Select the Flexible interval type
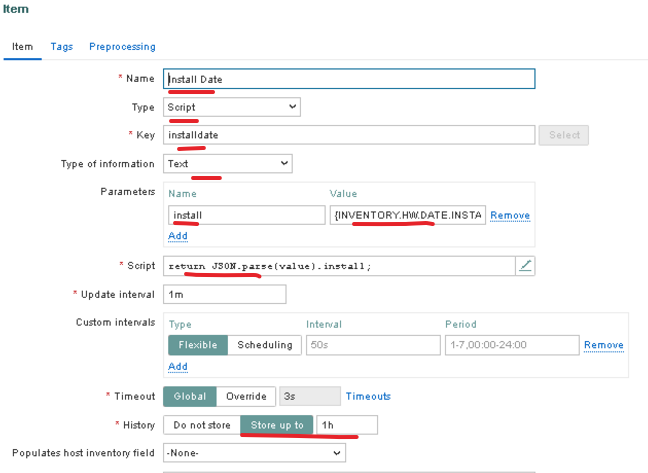648x473 pixels. click(x=197, y=345)
